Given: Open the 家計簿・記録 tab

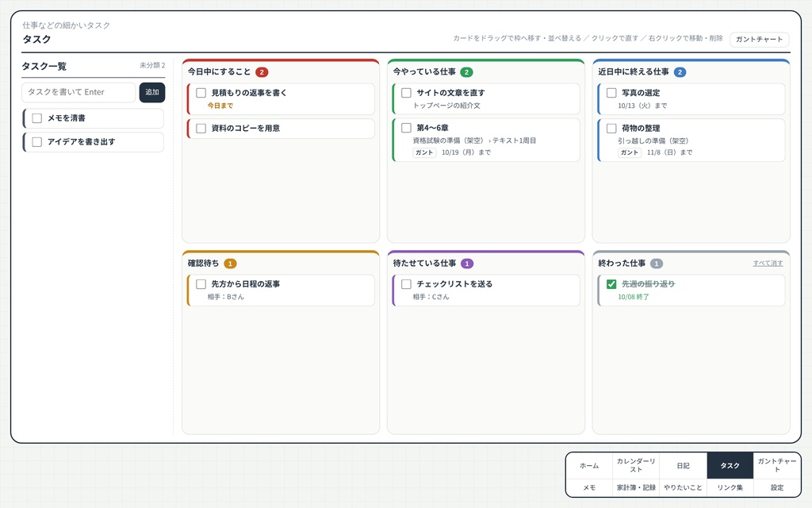Looking at the screenshot, I should (636, 488).
